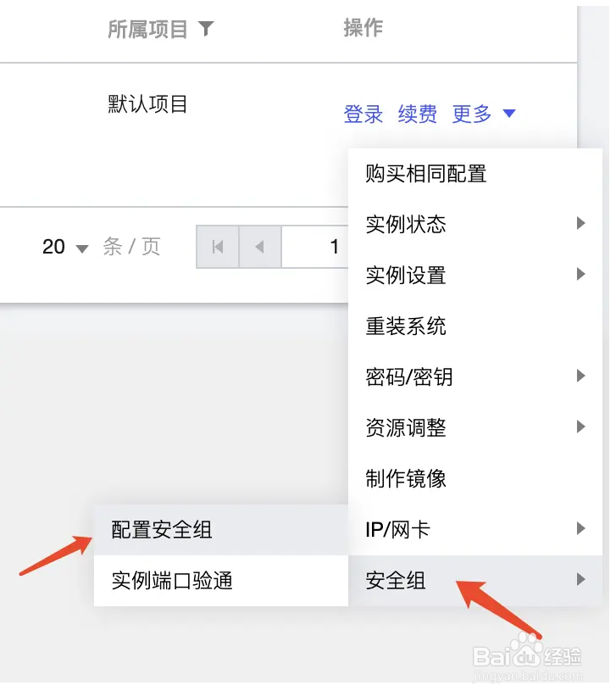Expand the 资源调整 submenu arrow
Viewport: 616px width, 697px height.
point(580,427)
